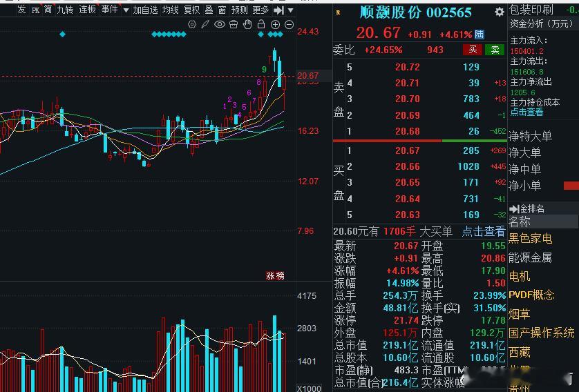579x392 pixels.
Task: Click the green 卖 sell button
Action: click(495, 50)
